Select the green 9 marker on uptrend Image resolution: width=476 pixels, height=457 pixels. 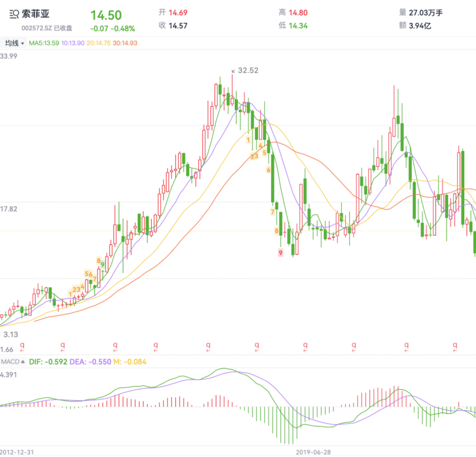103,265
